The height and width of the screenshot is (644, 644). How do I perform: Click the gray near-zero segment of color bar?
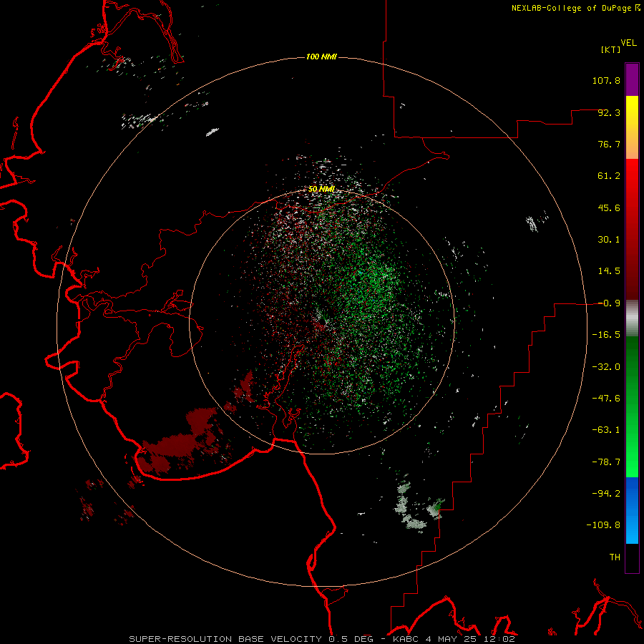632,318
